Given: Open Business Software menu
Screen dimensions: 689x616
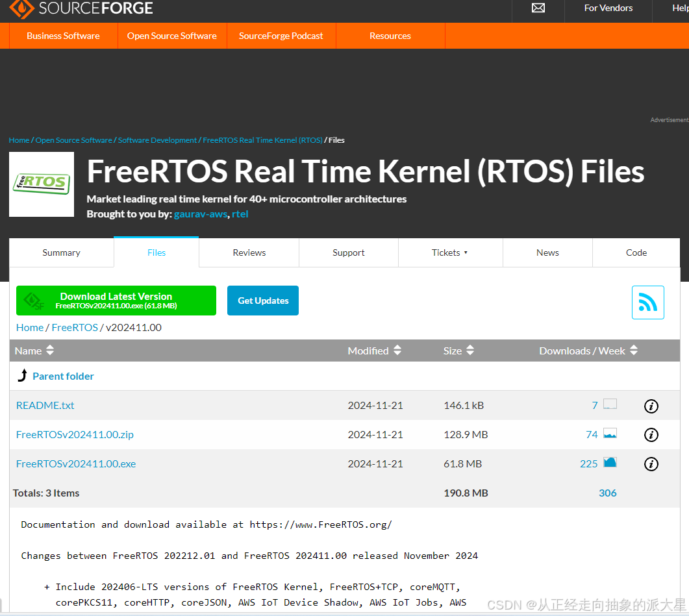Looking at the screenshot, I should pyautogui.click(x=63, y=36).
